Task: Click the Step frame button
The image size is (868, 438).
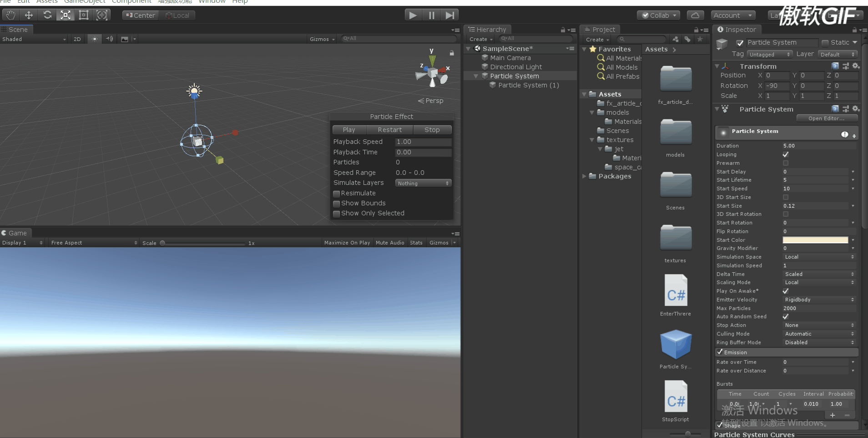Action: [449, 15]
